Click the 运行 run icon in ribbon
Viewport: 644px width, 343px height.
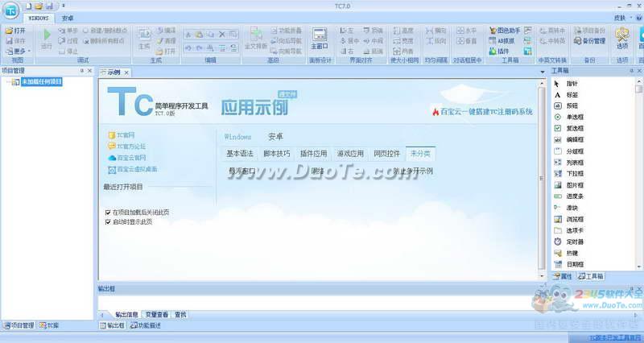click(x=46, y=38)
